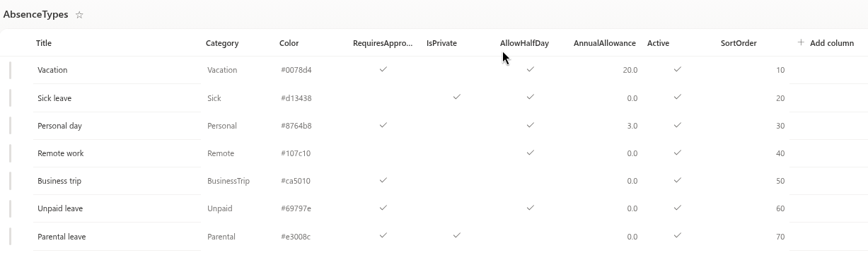Click the Remote category cell
The height and width of the screenshot is (260, 868).
tap(221, 153)
